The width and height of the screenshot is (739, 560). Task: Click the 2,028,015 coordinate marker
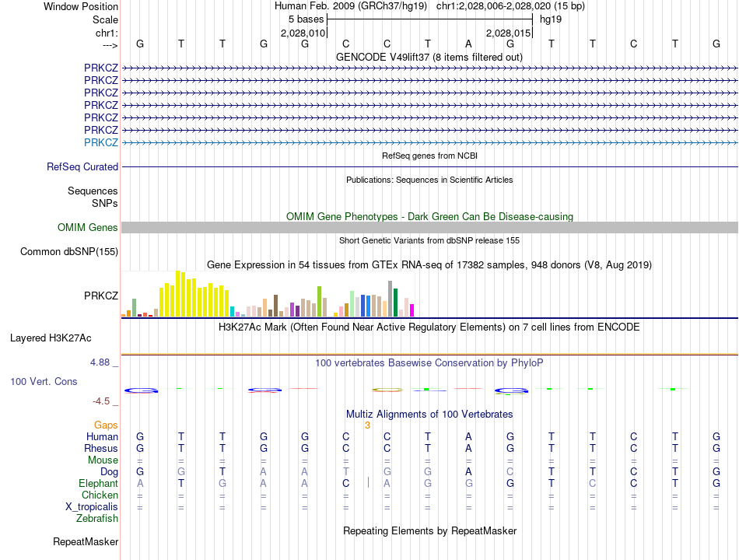click(x=508, y=33)
